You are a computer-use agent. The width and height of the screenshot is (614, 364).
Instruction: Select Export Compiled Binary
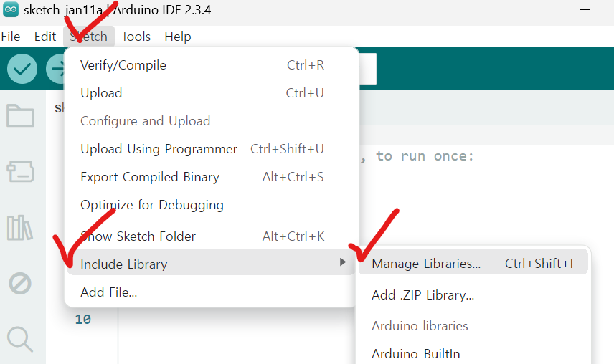(212, 177)
